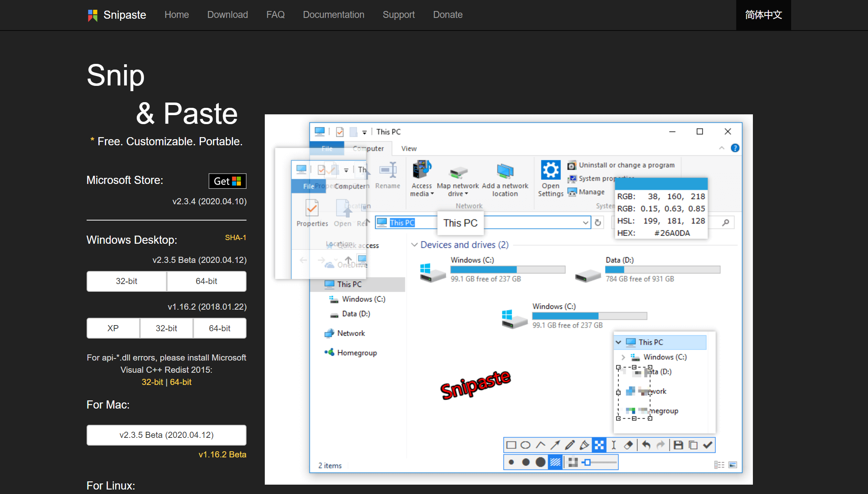Open the address bar dropdown arrow

coord(585,223)
